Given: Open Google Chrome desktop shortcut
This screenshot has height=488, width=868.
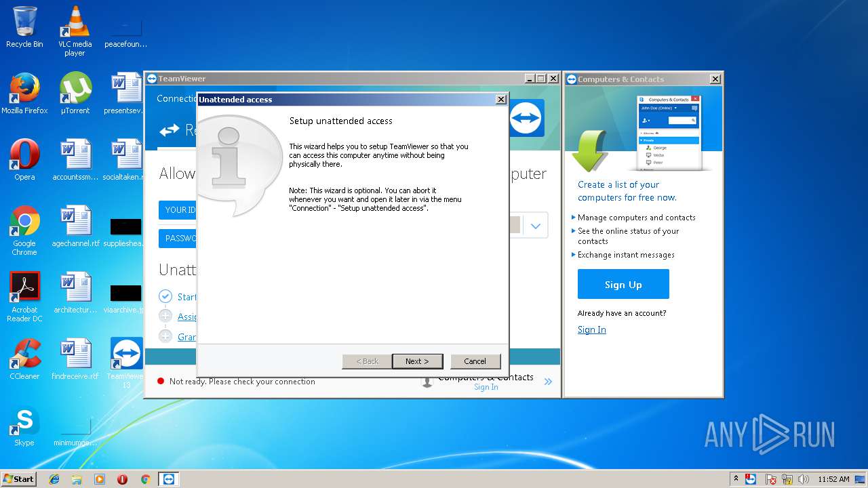Looking at the screenshot, I should point(24,231).
